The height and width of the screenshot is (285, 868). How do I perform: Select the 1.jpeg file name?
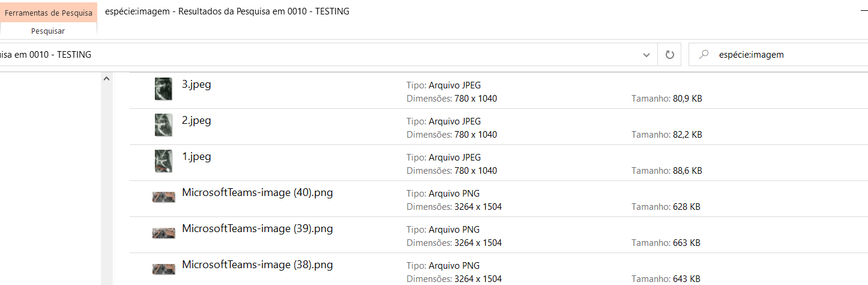tap(196, 156)
